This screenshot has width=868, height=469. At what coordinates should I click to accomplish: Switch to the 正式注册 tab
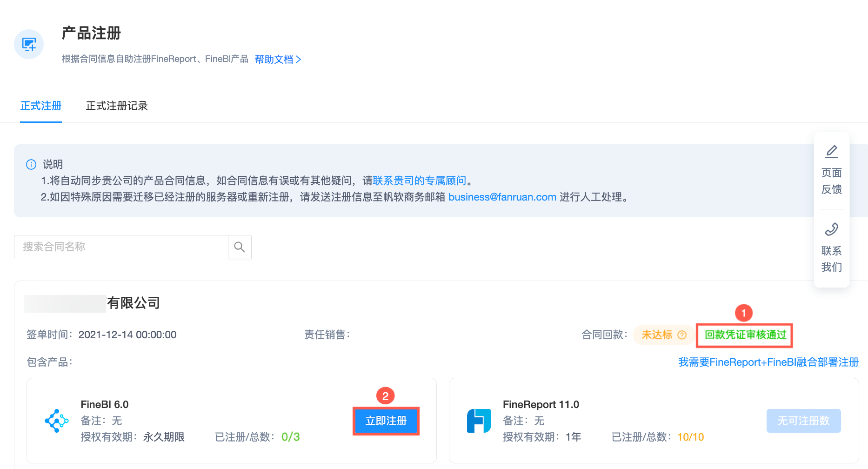point(41,106)
